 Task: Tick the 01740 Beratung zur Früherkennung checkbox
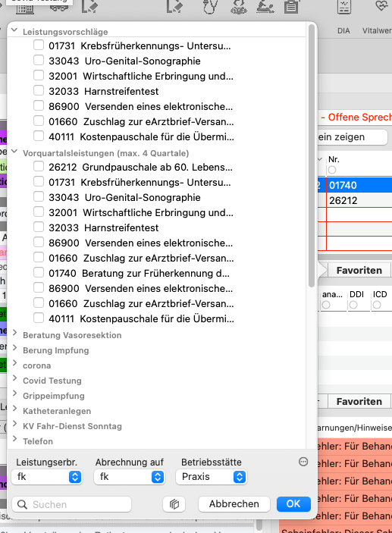point(39,273)
